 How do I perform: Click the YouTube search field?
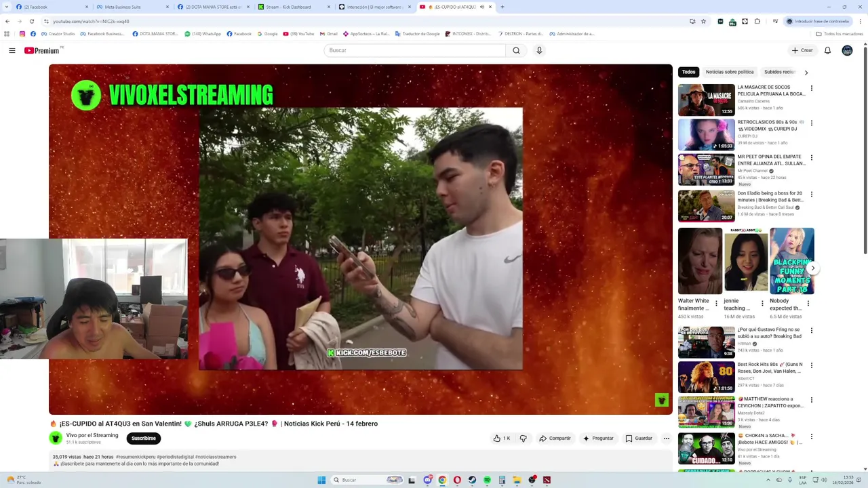click(x=415, y=50)
